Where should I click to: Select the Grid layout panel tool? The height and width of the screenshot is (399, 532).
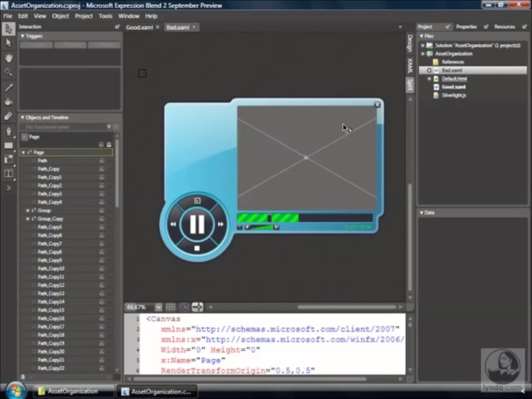coord(9,160)
